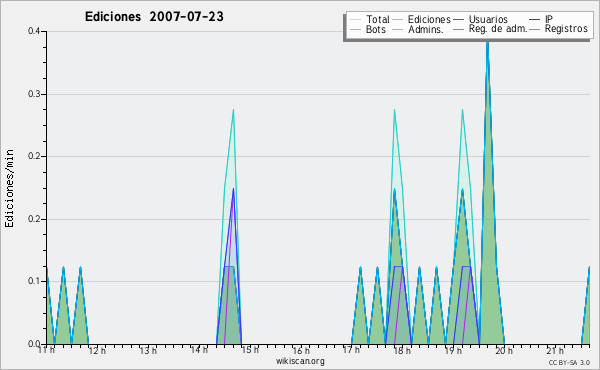Click the CC BY-SA 3.0 license text
This screenshot has height=370, width=600.
click(569, 362)
